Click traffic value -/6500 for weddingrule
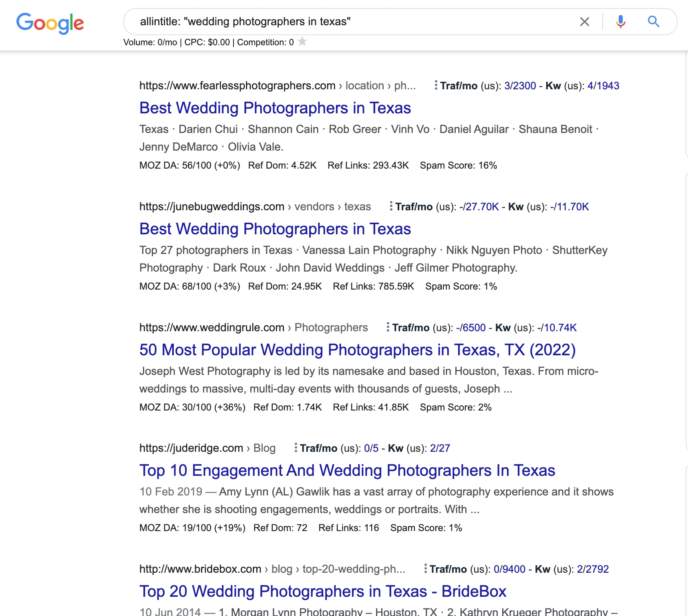Screen dimensions: 688x616 click(x=471, y=328)
